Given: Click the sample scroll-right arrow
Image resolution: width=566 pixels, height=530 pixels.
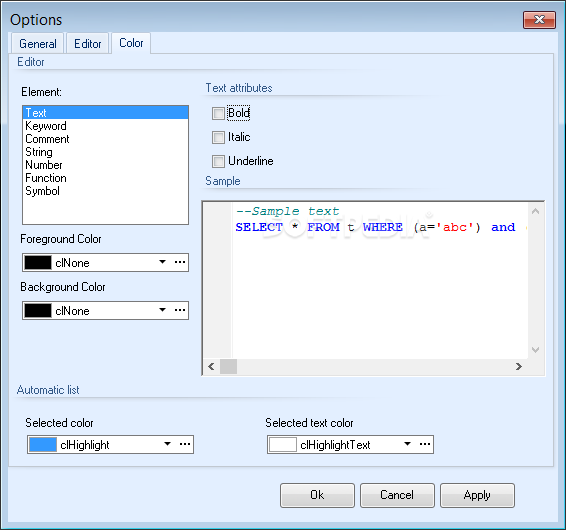Looking at the screenshot, I should pyautogui.click(x=519, y=366).
